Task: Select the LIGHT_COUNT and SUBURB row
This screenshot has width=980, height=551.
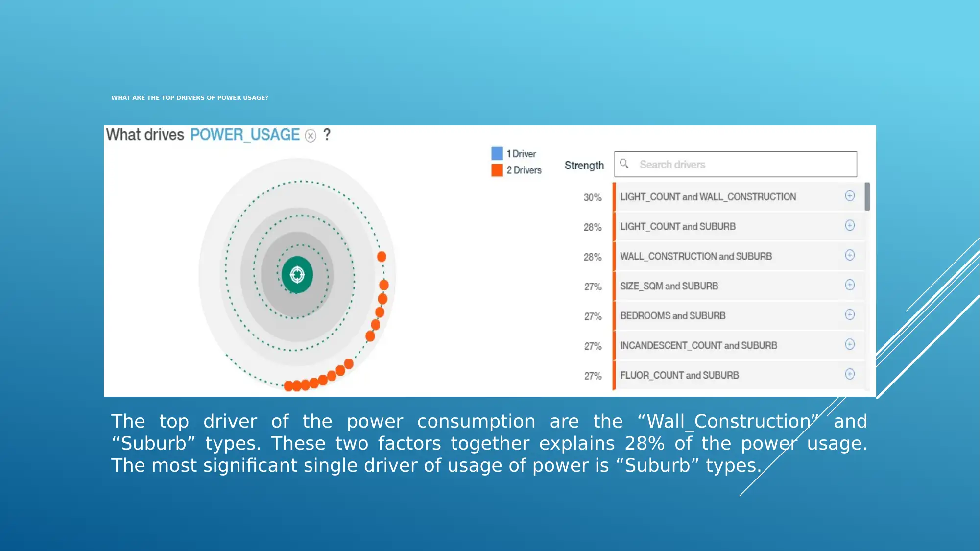Action: pyautogui.click(x=733, y=226)
